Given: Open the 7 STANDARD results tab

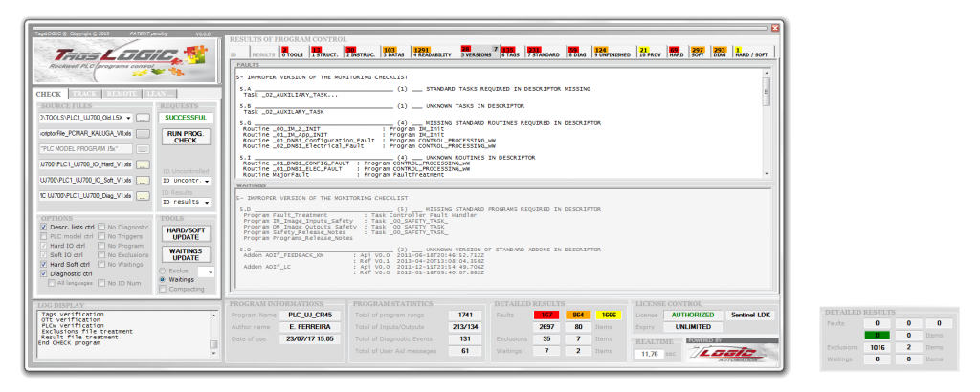Looking at the screenshot, I should click(544, 53).
